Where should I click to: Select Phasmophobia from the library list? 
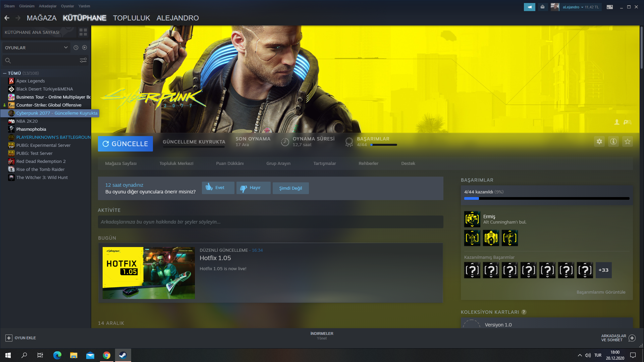point(31,129)
